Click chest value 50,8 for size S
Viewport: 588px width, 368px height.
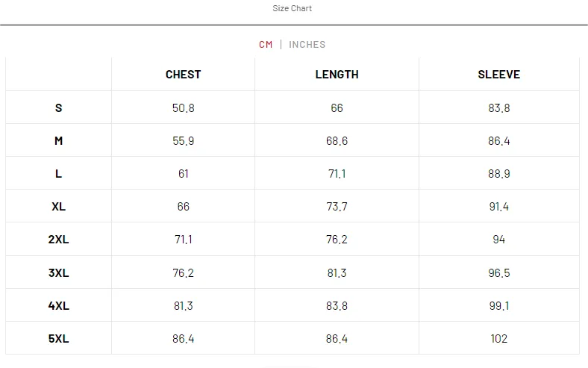[184, 107]
